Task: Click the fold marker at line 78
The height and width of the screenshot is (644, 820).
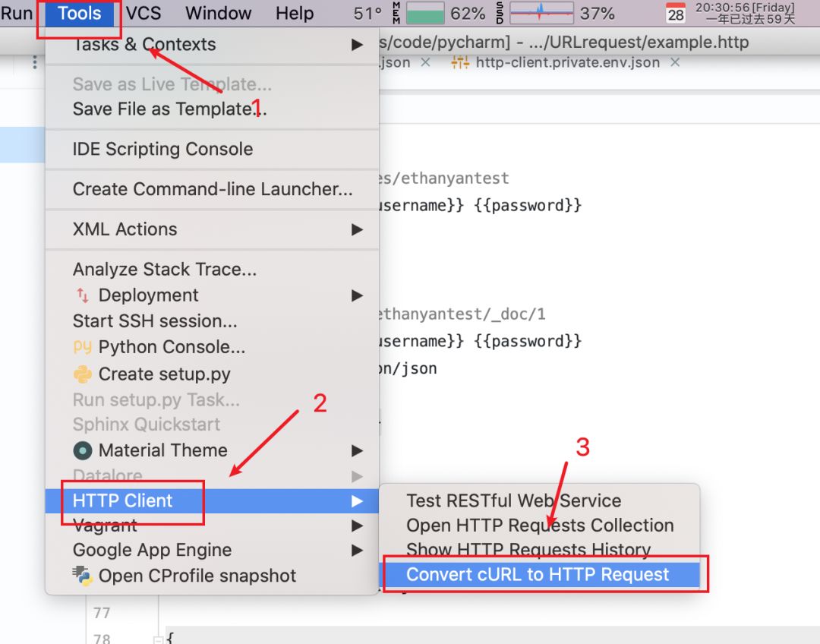Action: (157, 639)
